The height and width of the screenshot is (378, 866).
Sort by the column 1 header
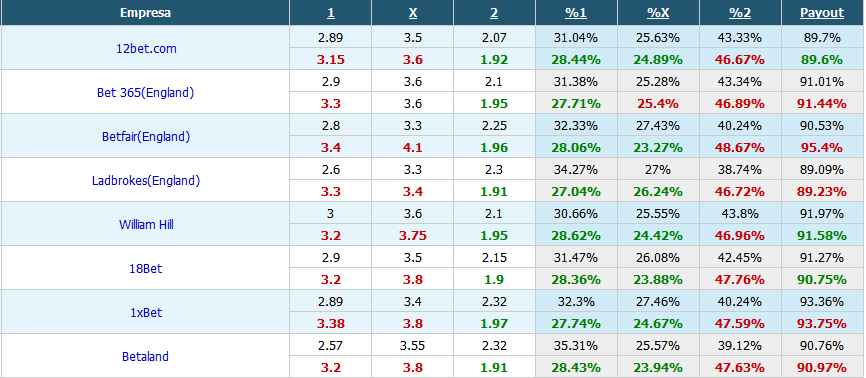pyautogui.click(x=330, y=13)
